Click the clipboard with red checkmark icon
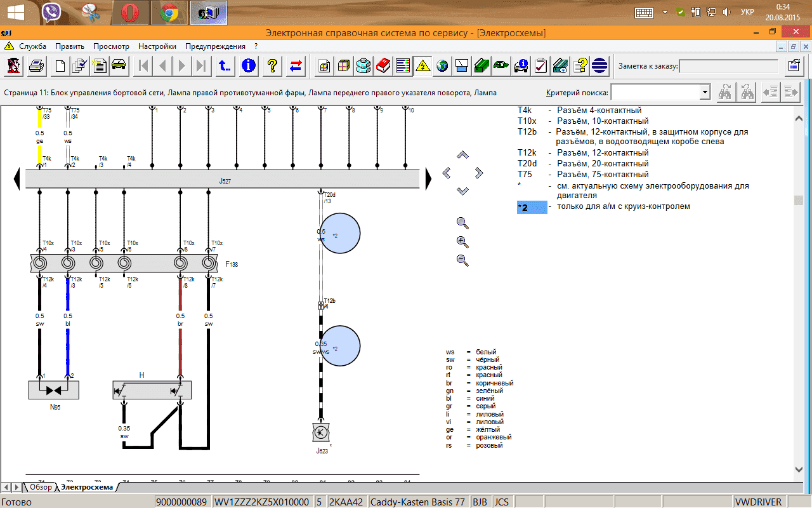812x508 pixels. [x=540, y=65]
